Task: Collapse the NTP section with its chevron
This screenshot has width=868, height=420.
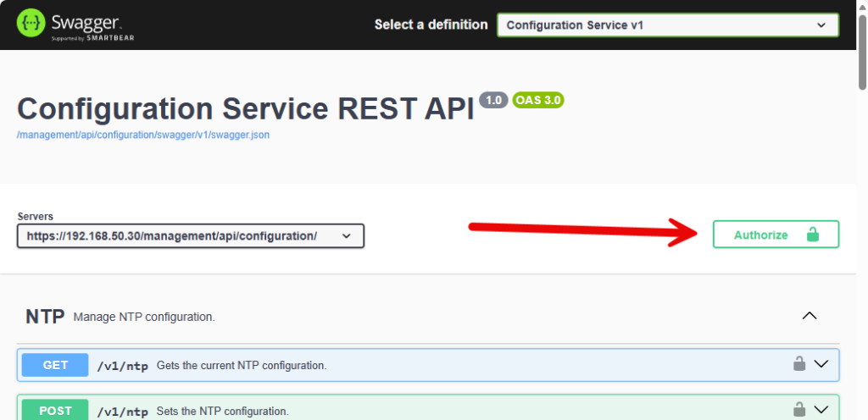Action: 810,316
